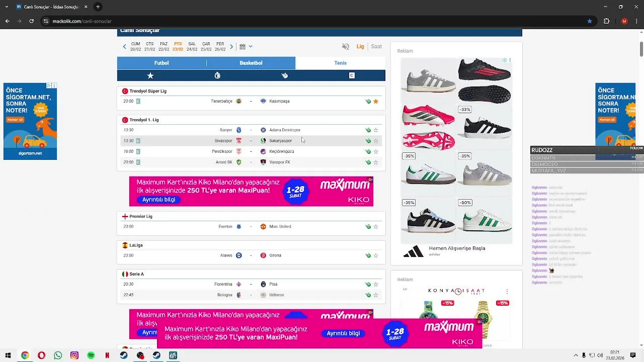Open the Basketbol tab
The image size is (644, 362).
click(x=251, y=63)
